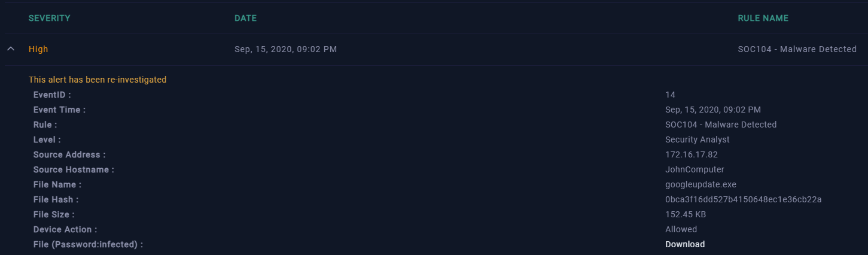Click the JohnComputer hostname value

click(695, 169)
